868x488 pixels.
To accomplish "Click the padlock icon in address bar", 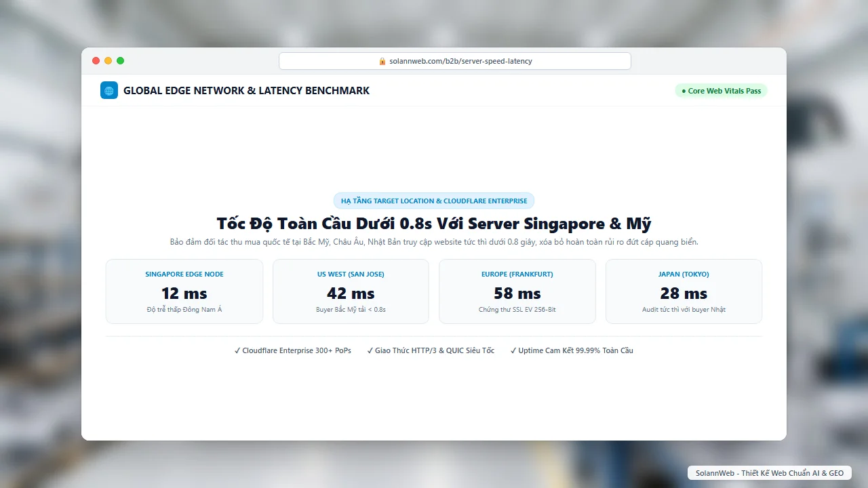I will tap(382, 61).
